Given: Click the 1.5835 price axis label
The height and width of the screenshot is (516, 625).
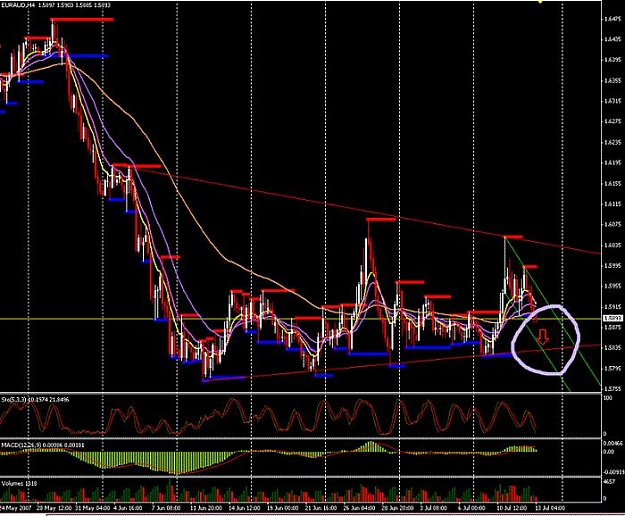Looking at the screenshot, I should [613, 347].
